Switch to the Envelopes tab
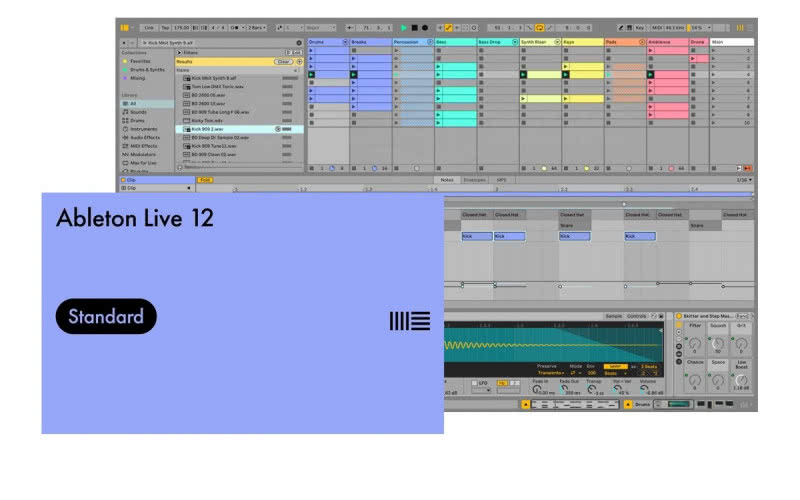This screenshot has width=800, height=500. 474,180
